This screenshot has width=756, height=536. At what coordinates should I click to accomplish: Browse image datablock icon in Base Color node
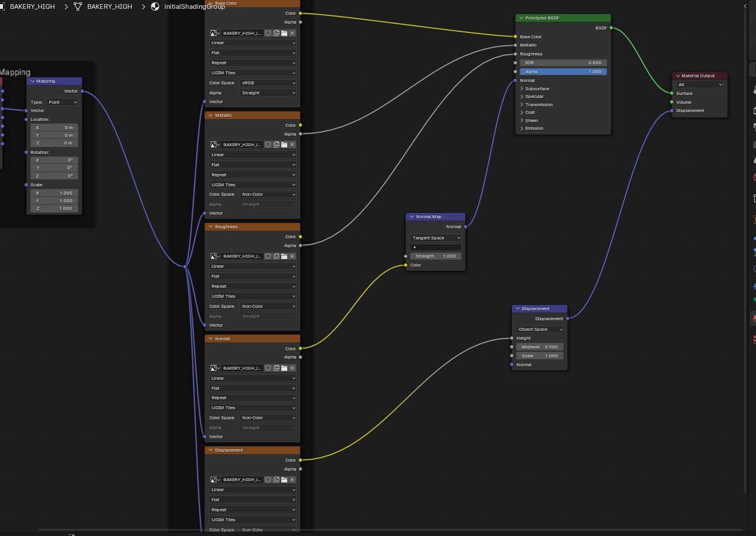tap(215, 33)
